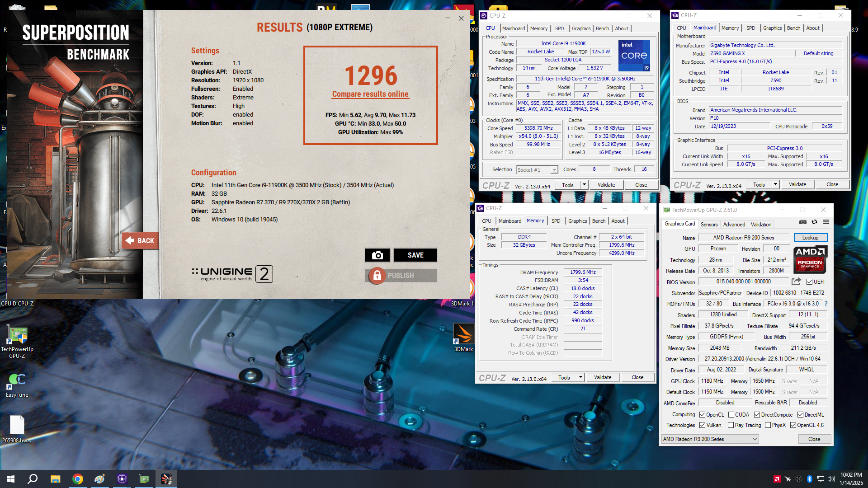
Task: Click the BACK button in Superposition
Action: click(140, 241)
